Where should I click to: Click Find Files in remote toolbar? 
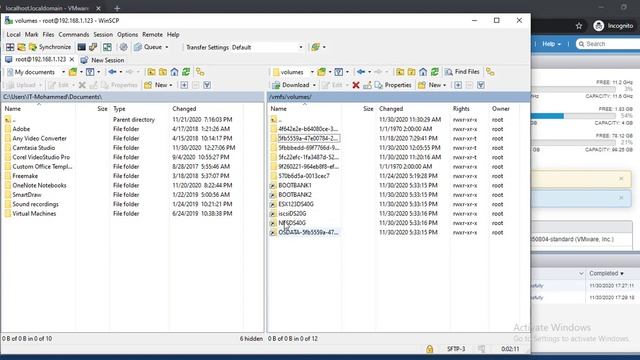pyautogui.click(x=462, y=72)
